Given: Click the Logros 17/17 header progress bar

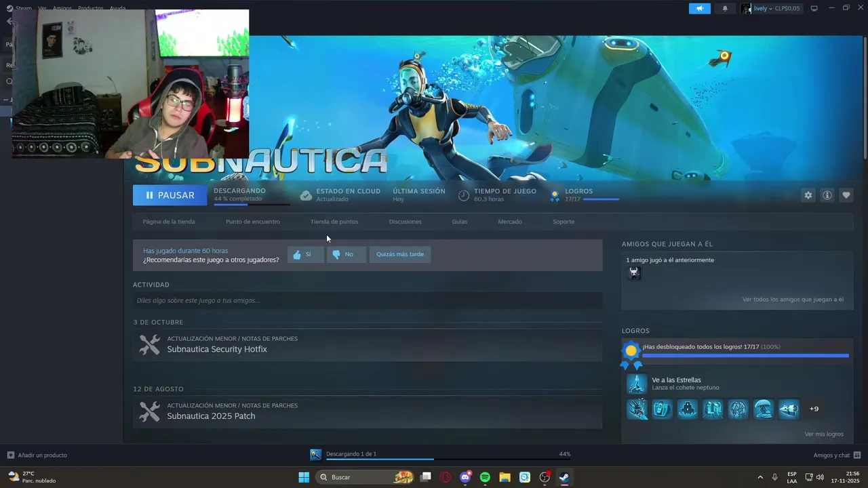Looking at the screenshot, I should [601, 199].
